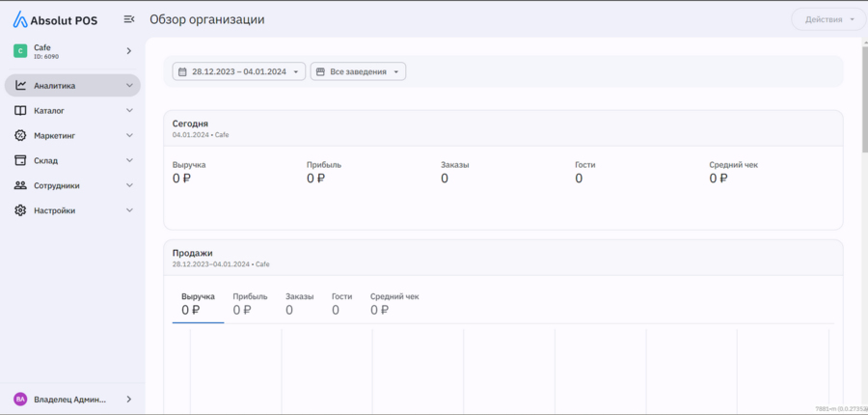
Task: Click the purple BA user avatar
Action: click(x=20, y=399)
